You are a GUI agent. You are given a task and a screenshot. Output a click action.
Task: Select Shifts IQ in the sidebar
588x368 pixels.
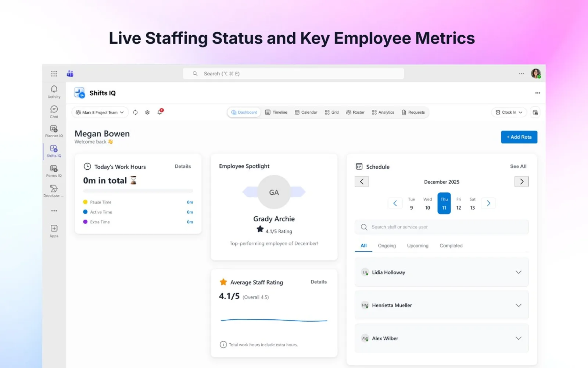54,151
